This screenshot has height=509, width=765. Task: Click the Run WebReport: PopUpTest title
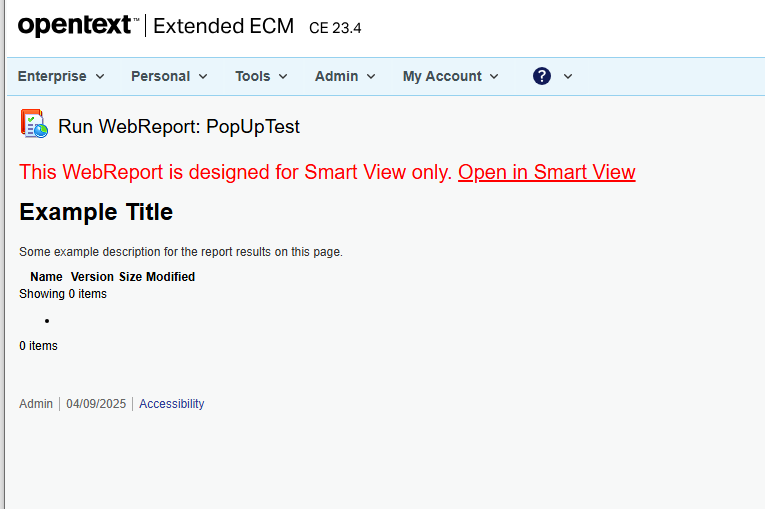(179, 127)
